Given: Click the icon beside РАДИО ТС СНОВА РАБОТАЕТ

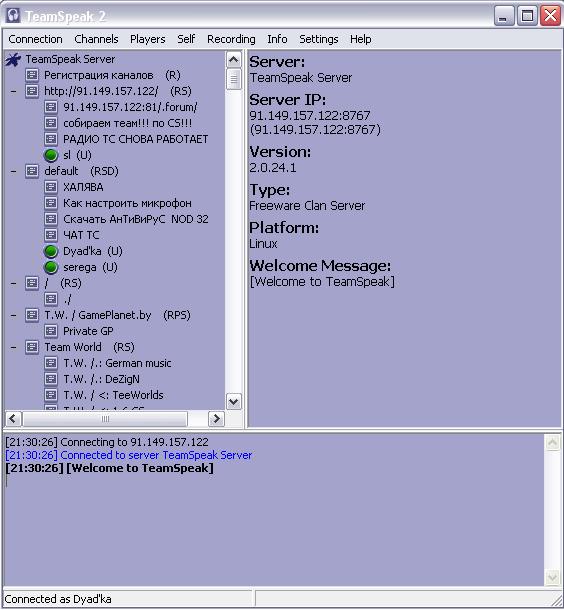Looking at the screenshot, I should point(51,139).
